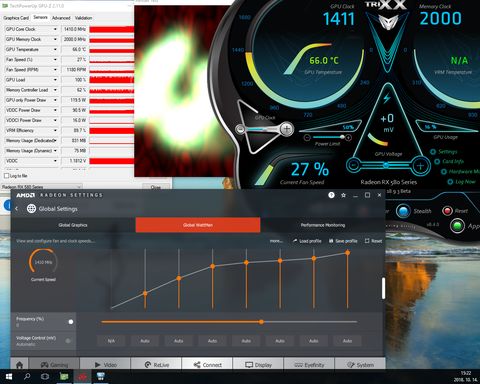Open Task View from the taskbar
This screenshot has width=480, height=384.
pos(45,377)
